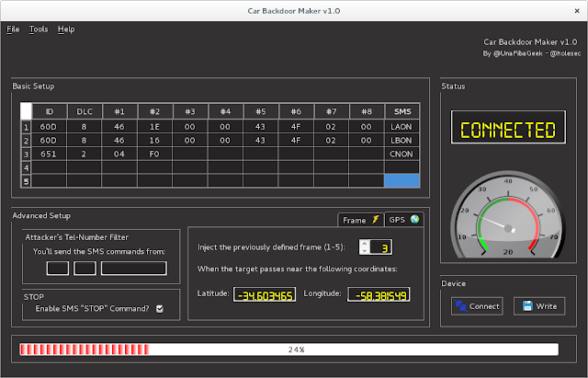Open the Tools menu
The image size is (588, 378).
click(39, 29)
